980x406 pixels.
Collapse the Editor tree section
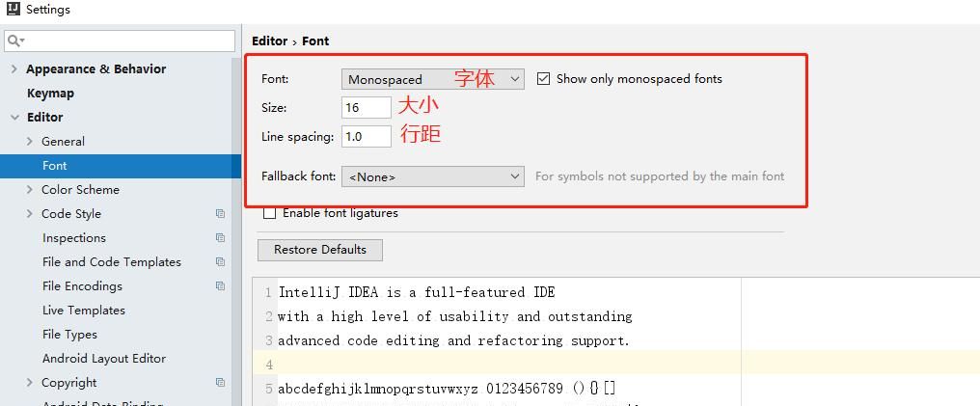(14, 118)
